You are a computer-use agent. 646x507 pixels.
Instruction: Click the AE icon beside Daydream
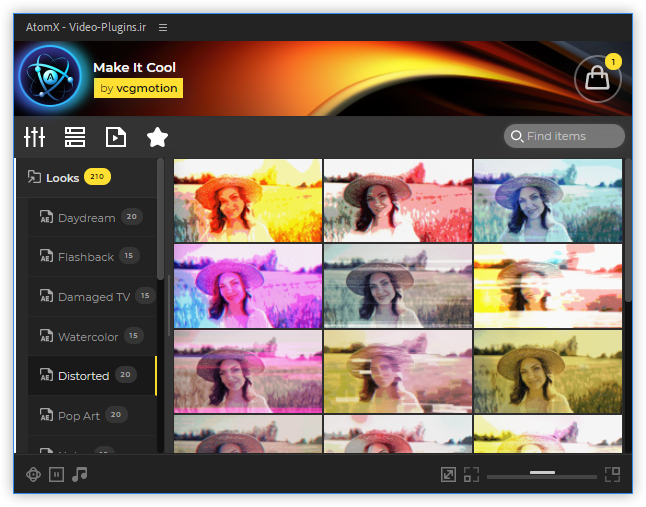click(x=46, y=217)
